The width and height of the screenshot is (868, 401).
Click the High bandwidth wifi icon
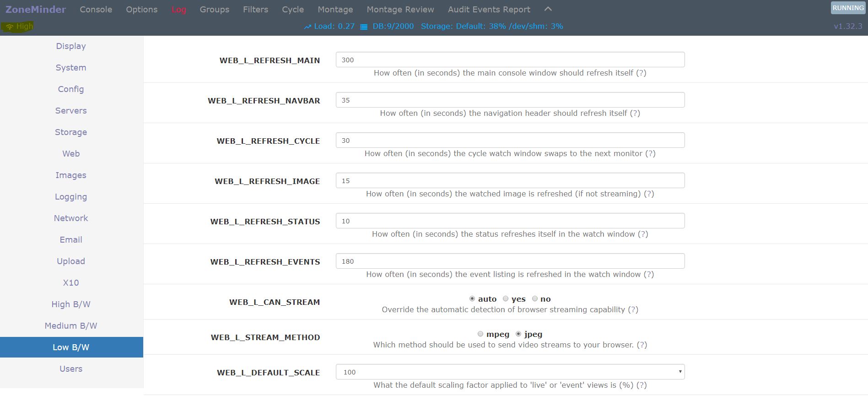click(x=10, y=27)
